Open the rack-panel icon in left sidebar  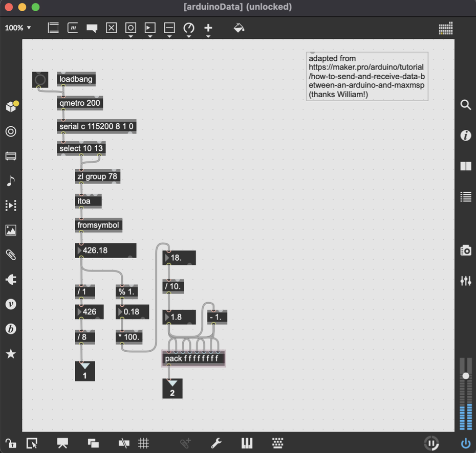tap(11, 156)
